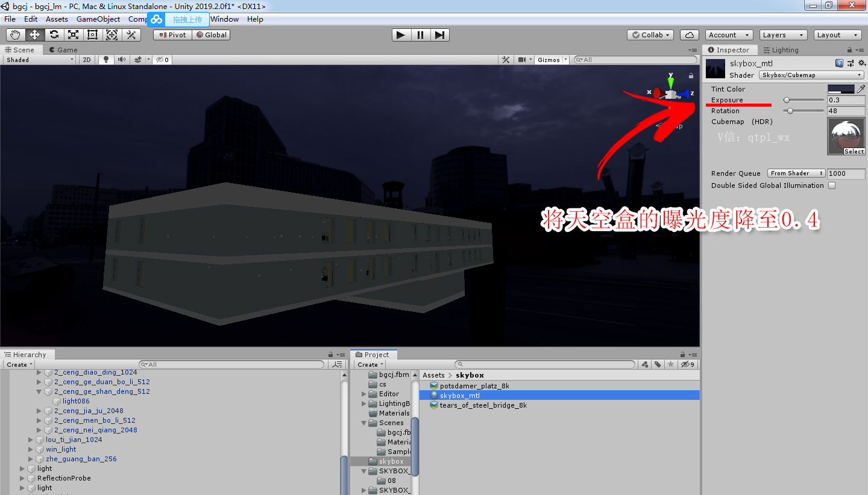The image size is (868, 495).
Task: Open Scene view component tools panel
Action: coord(506,60)
